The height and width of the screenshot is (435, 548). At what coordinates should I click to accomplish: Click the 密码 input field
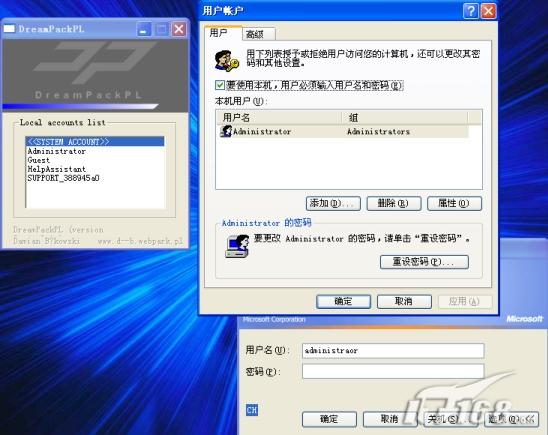pyautogui.click(x=393, y=371)
